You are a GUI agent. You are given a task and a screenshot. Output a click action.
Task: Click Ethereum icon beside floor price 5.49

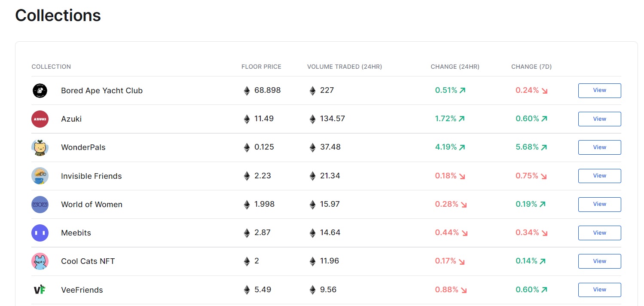click(247, 290)
